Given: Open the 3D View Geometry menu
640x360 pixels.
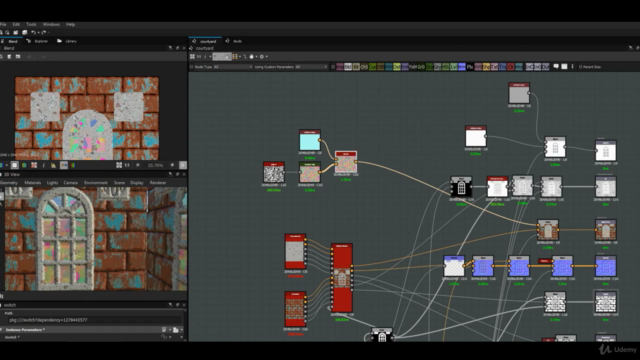Looking at the screenshot, I should pos(9,183).
